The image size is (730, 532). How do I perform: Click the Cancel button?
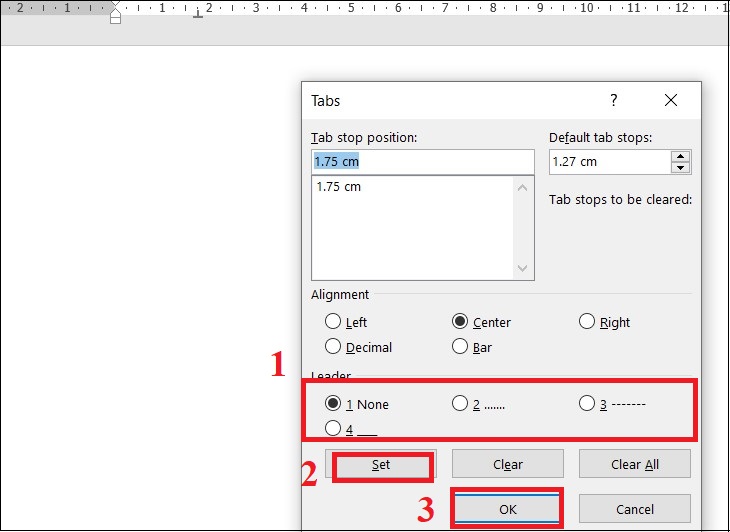click(635, 509)
